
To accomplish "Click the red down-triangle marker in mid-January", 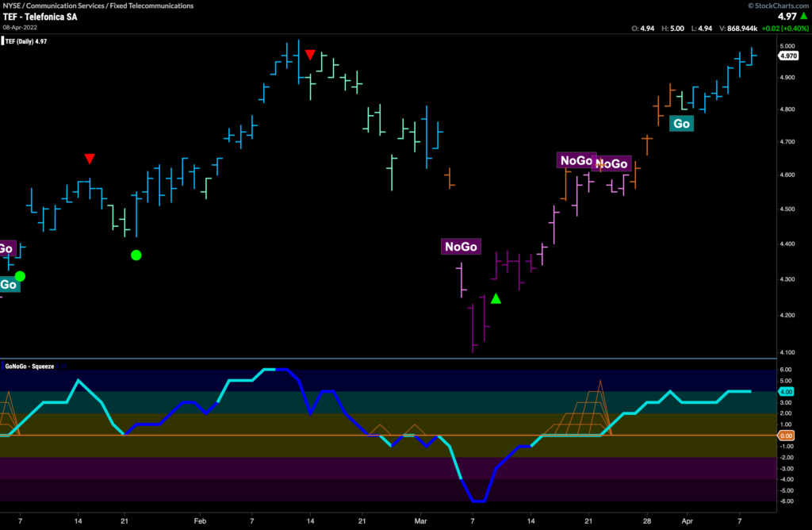I will point(90,159).
